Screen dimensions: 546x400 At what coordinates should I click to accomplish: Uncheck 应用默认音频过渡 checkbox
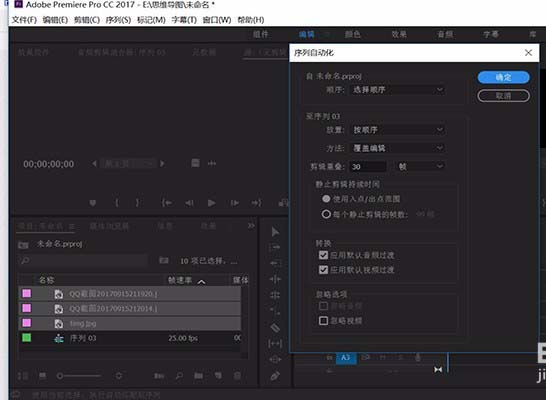click(x=323, y=255)
